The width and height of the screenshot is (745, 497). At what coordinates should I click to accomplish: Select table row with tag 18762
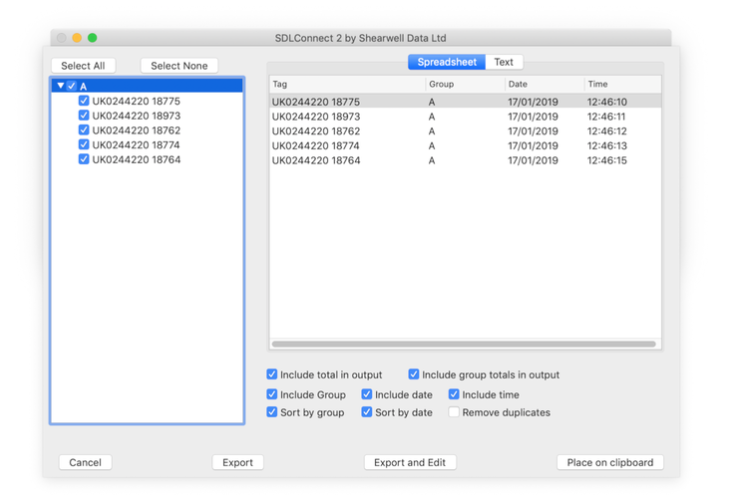400,131
